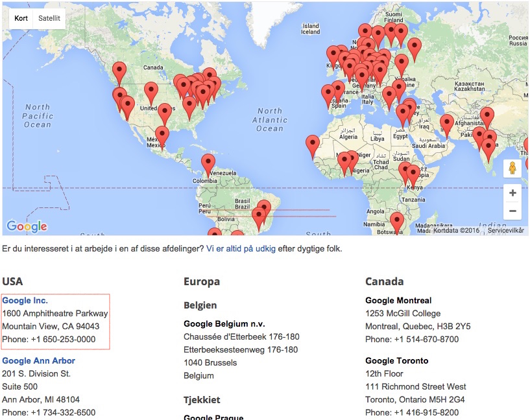Open the Google logo on the map
Viewport: 530px width, 420px height.
(x=27, y=226)
